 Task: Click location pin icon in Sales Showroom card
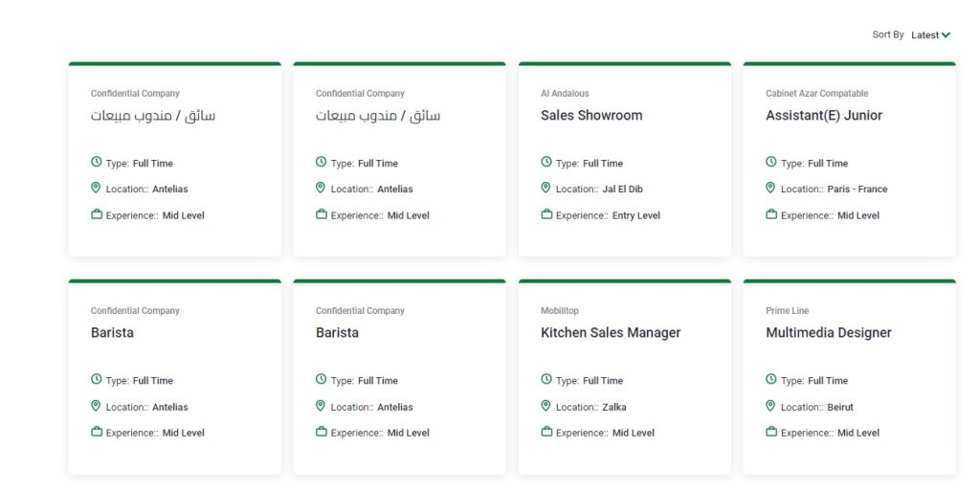click(x=546, y=189)
